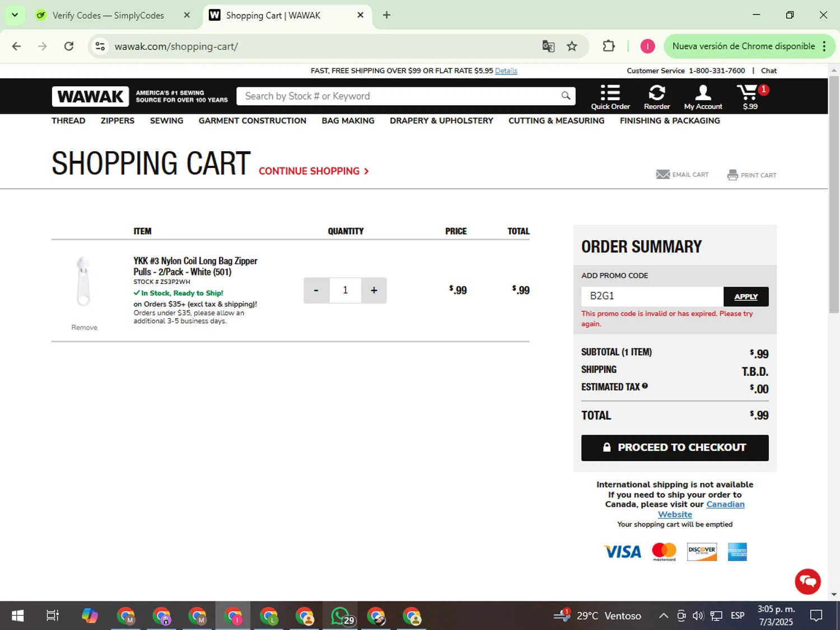Click Continue Shopping link
This screenshot has width=840, height=630.
click(314, 171)
